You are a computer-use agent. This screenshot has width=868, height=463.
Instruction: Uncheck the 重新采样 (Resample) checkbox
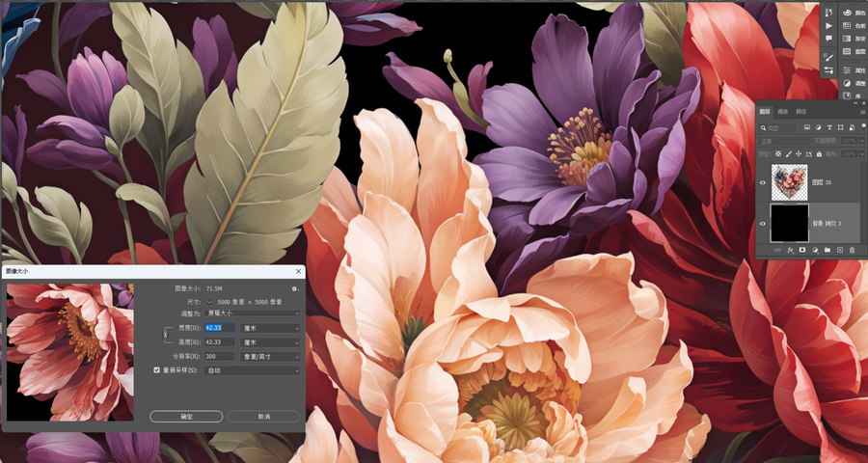[x=156, y=370]
